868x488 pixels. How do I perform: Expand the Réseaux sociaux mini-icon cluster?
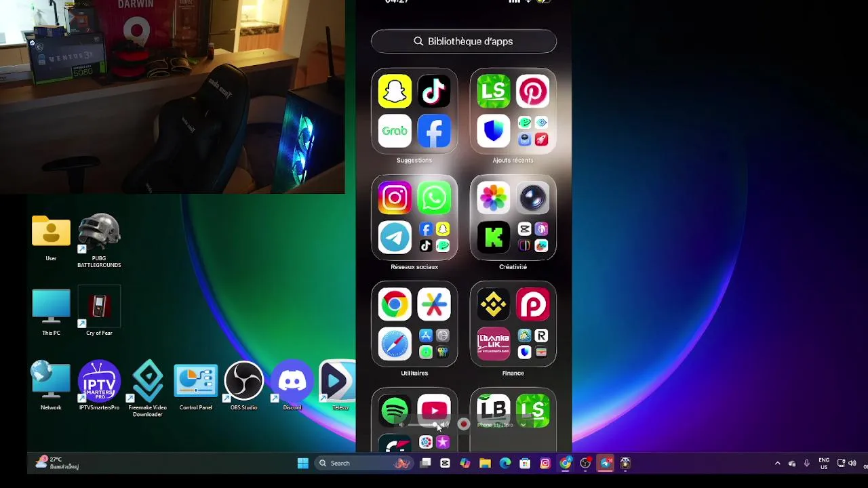pos(434,237)
